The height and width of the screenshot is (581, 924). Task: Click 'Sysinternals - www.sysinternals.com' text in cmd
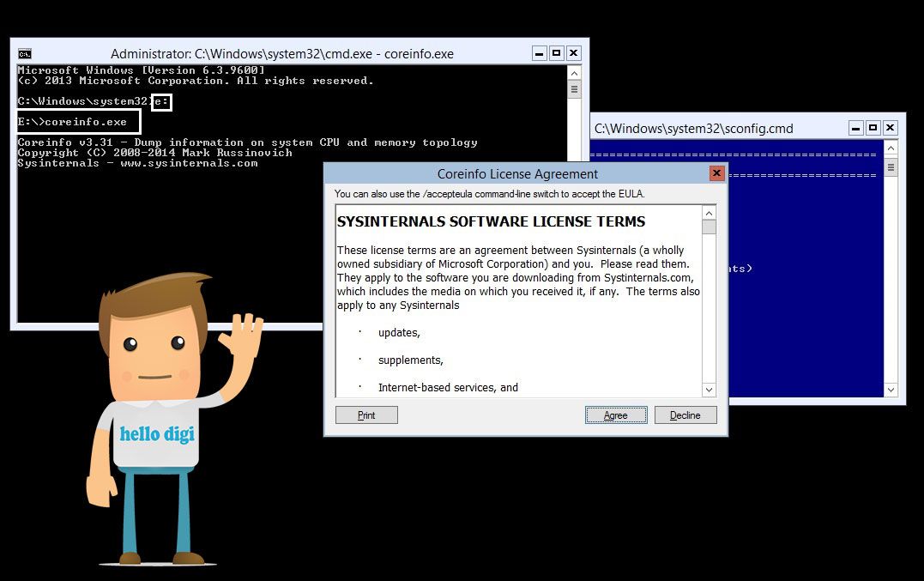click(137, 163)
